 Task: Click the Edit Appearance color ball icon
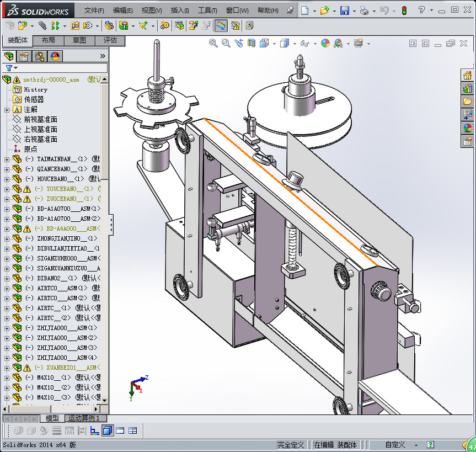[x=325, y=43]
